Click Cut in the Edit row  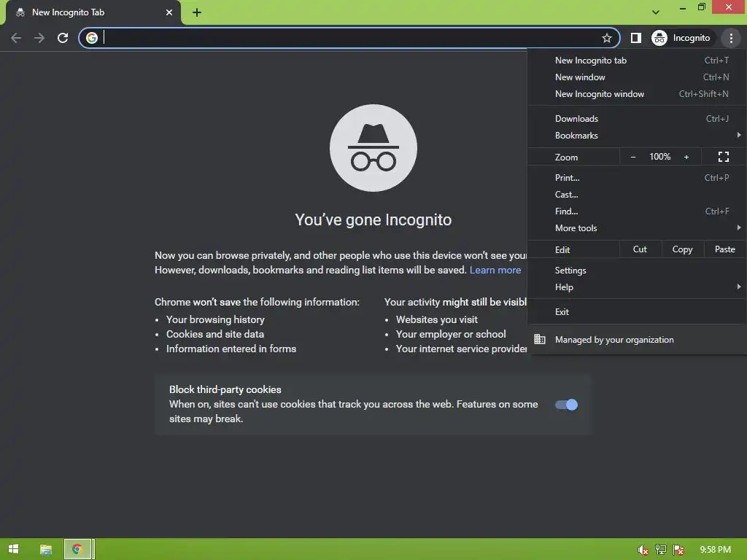pos(640,249)
